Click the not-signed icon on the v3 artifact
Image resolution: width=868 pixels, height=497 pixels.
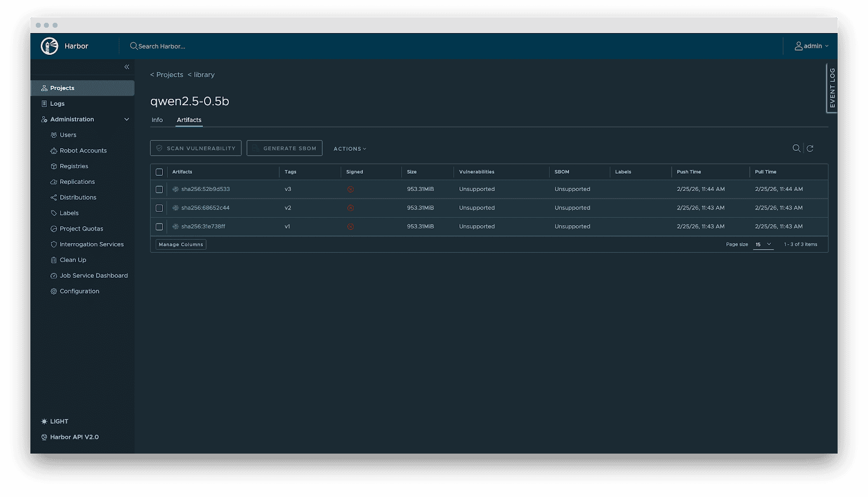(351, 189)
